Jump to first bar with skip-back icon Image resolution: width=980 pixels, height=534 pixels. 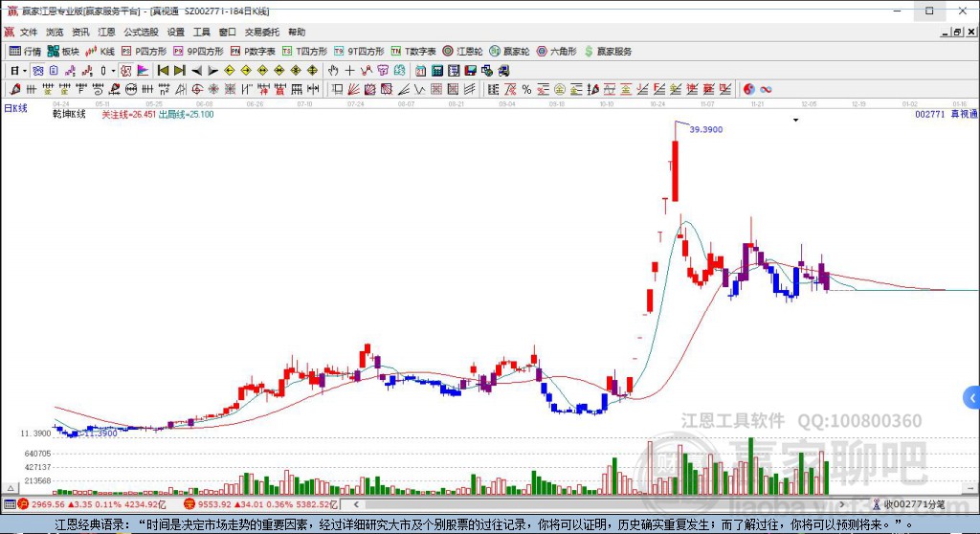[x=163, y=71]
